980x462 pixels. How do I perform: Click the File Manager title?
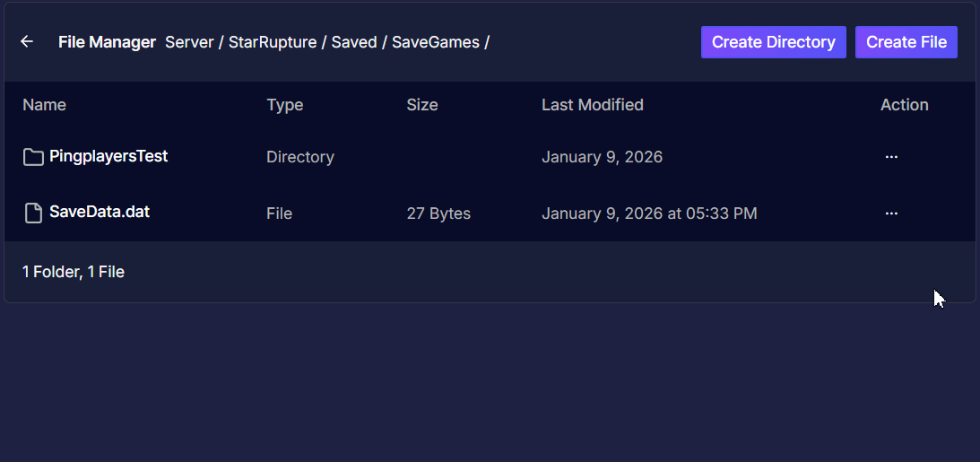coord(107,42)
